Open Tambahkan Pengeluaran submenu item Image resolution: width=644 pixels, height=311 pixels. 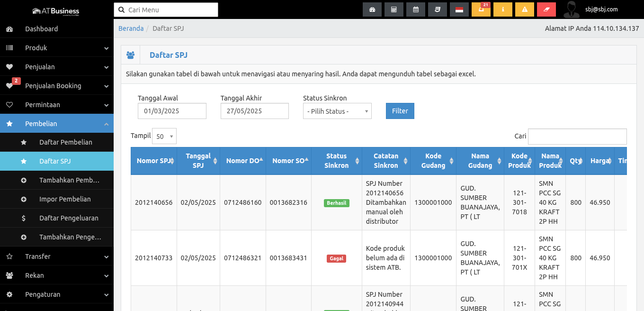(57, 237)
